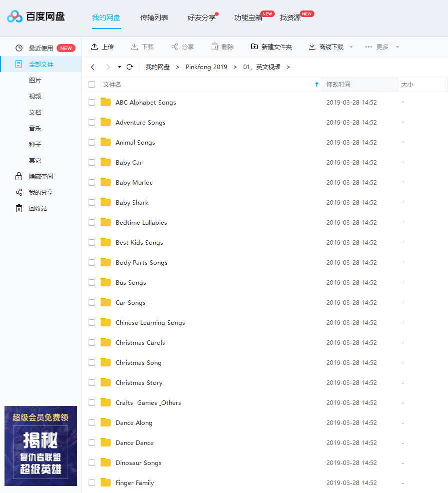Tick the checkbox for Baby Shark folder
Screen dimensions: 448x493
pyautogui.click(x=92, y=202)
